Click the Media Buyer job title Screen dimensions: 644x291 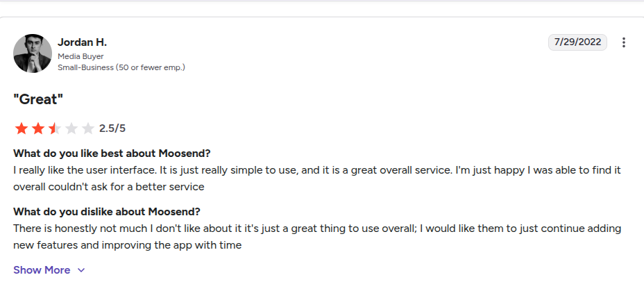[x=80, y=56]
